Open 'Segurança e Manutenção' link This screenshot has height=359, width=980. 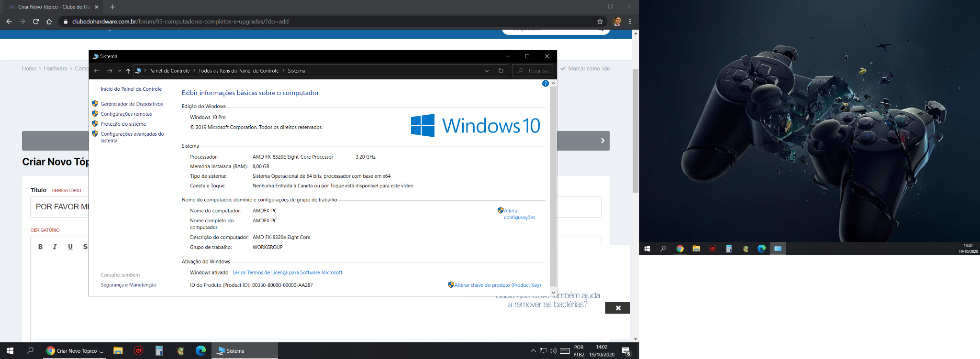tap(128, 285)
